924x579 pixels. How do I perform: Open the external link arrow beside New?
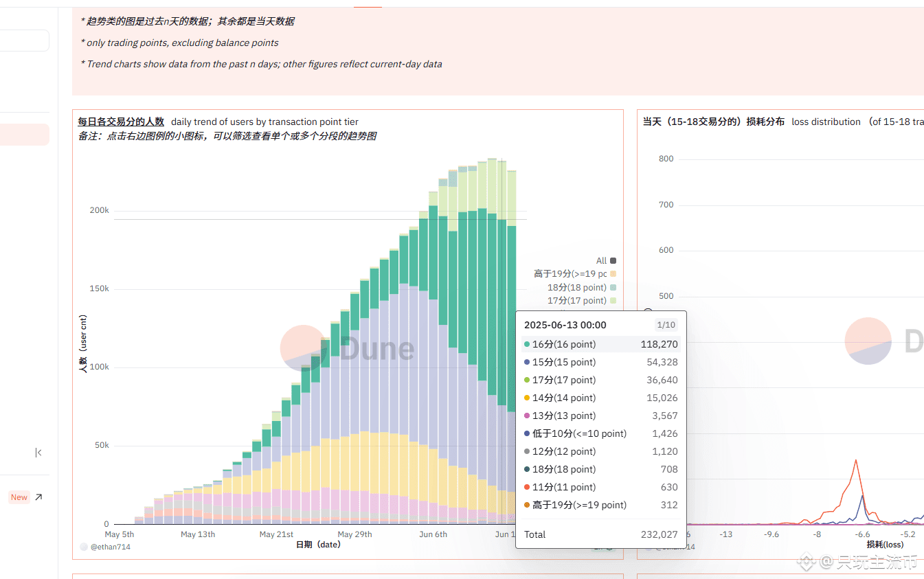(38, 497)
